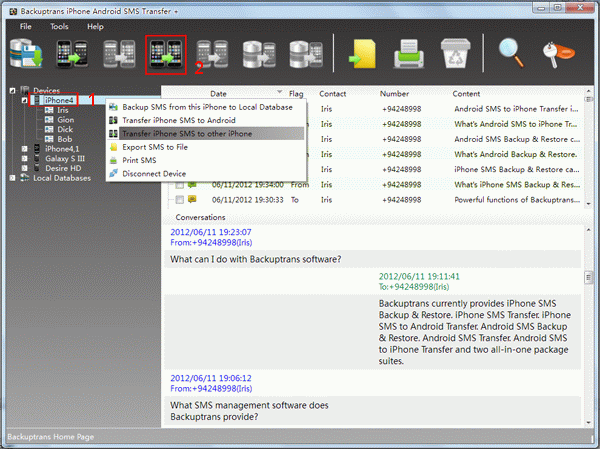Screen dimensions: 600x449
Task: Open the Tools menu
Action: pyautogui.click(x=59, y=26)
